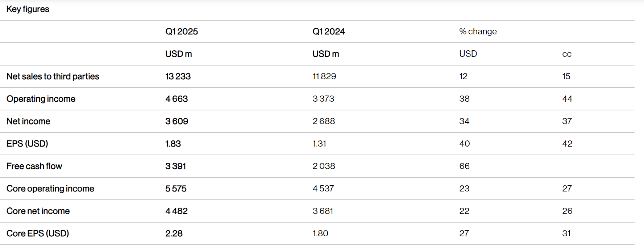Click Operating income row label

point(41,99)
